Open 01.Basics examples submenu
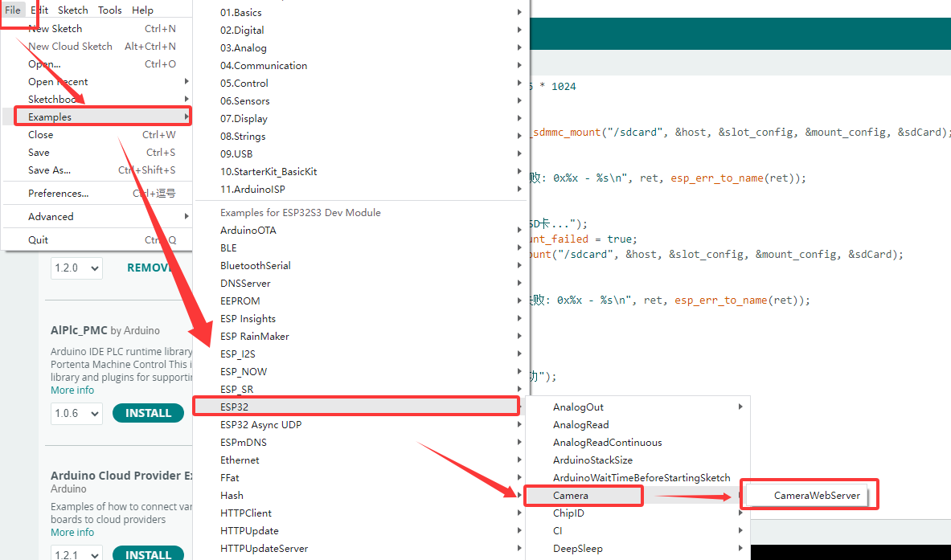951x560 pixels. (x=362, y=12)
